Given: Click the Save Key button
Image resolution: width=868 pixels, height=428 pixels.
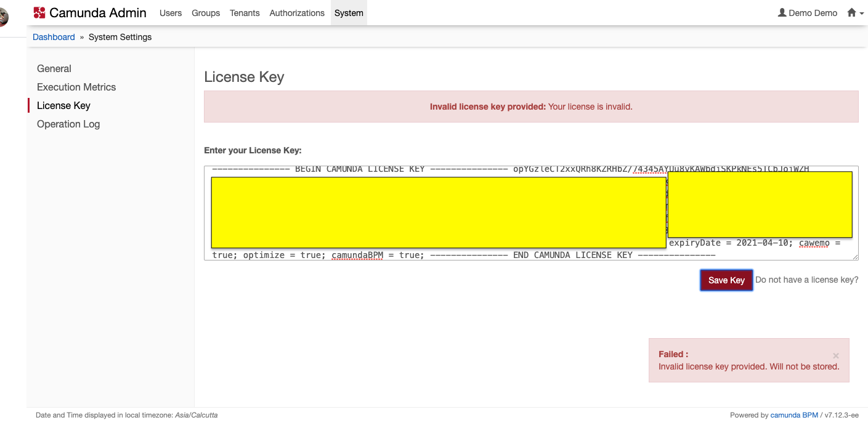Looking at the screenshot, I should tap(726, 280).
